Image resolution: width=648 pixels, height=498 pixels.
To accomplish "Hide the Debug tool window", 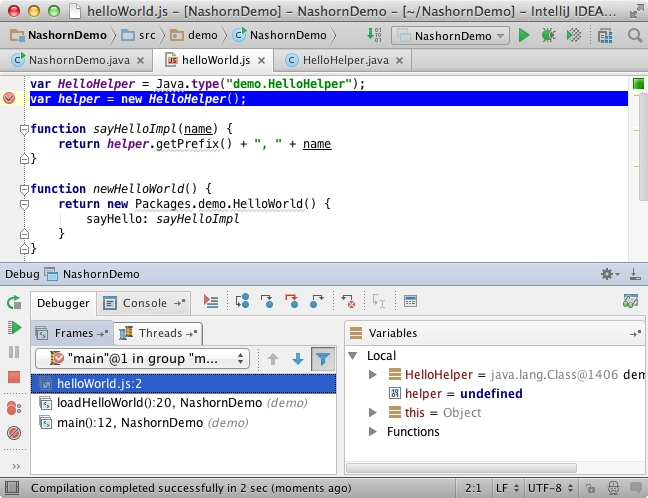I will click(635, 274).
